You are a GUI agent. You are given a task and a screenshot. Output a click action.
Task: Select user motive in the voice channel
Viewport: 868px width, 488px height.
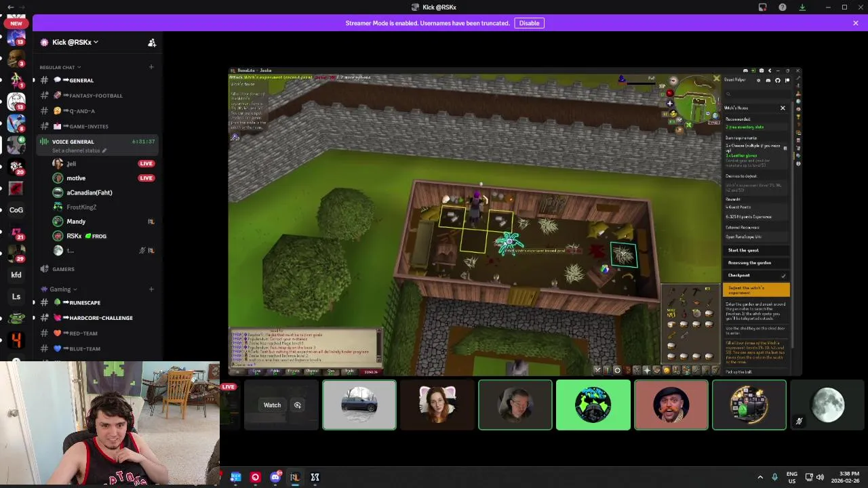tap(104, 178)
